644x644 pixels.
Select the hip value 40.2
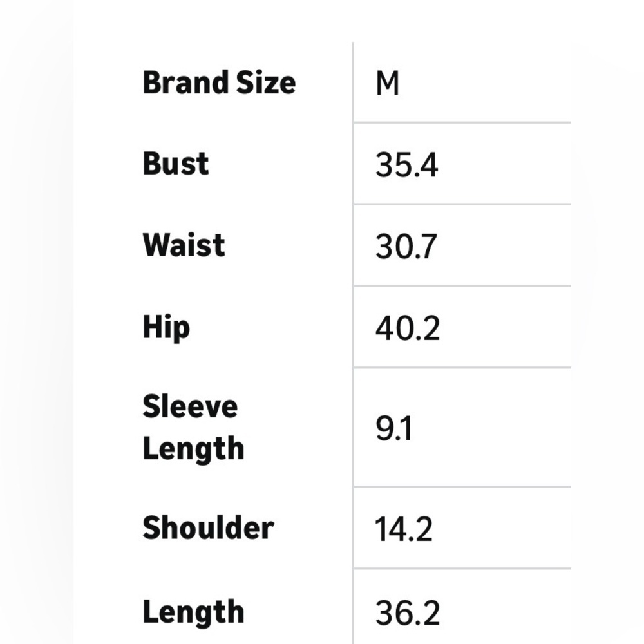[x=408, y=328]
